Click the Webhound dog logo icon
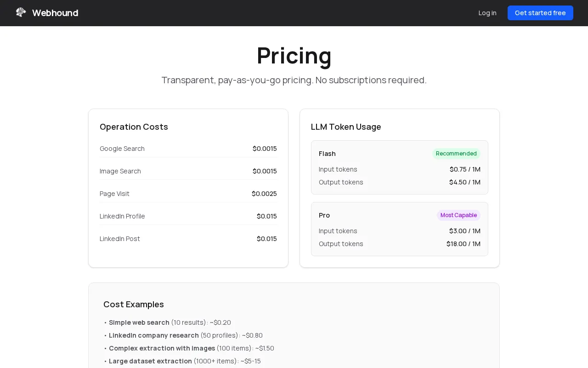This screenshot has height=368, width=588. 21,12
